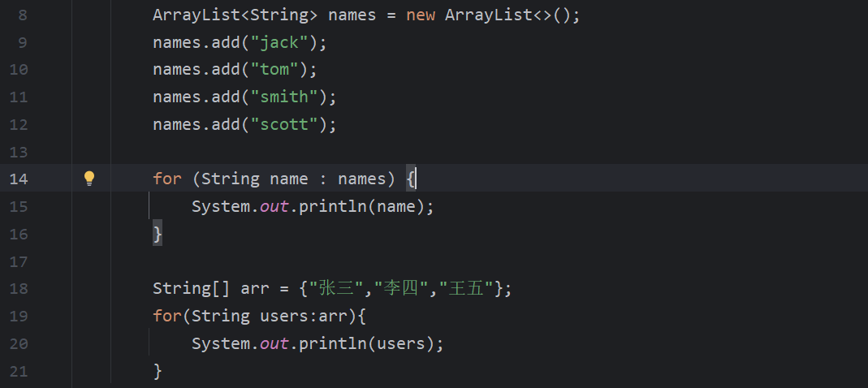This screenshot has height=388, width=868.
Task: Click the 'for' keyword on line 19
Action: click(x=167, y=316)
